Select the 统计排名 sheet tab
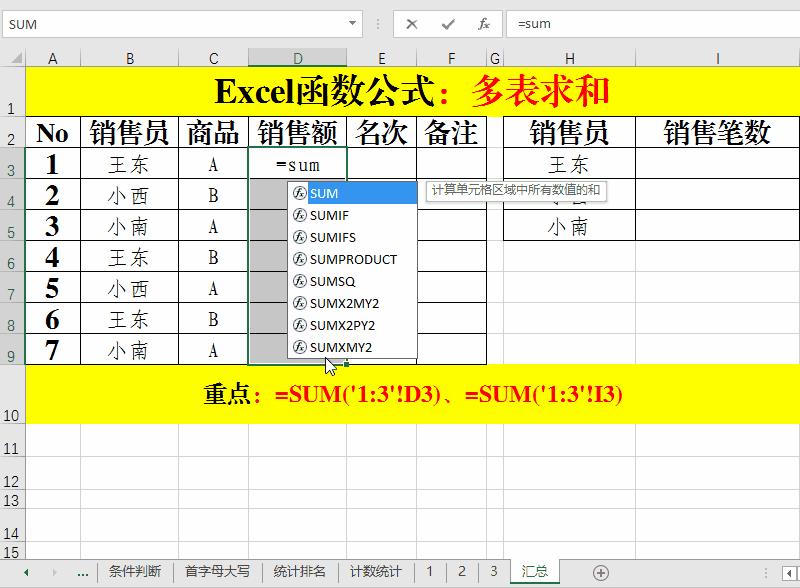 point(298,570)
